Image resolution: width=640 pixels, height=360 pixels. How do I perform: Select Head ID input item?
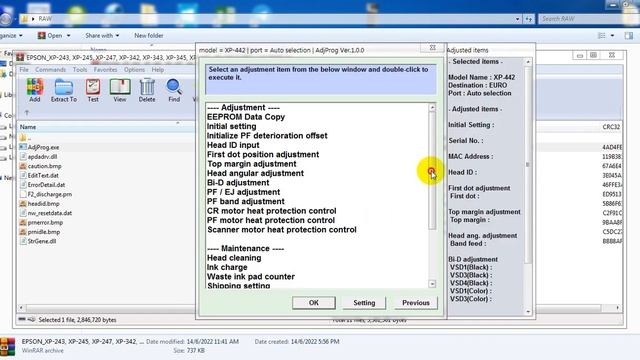click(233, 145)
